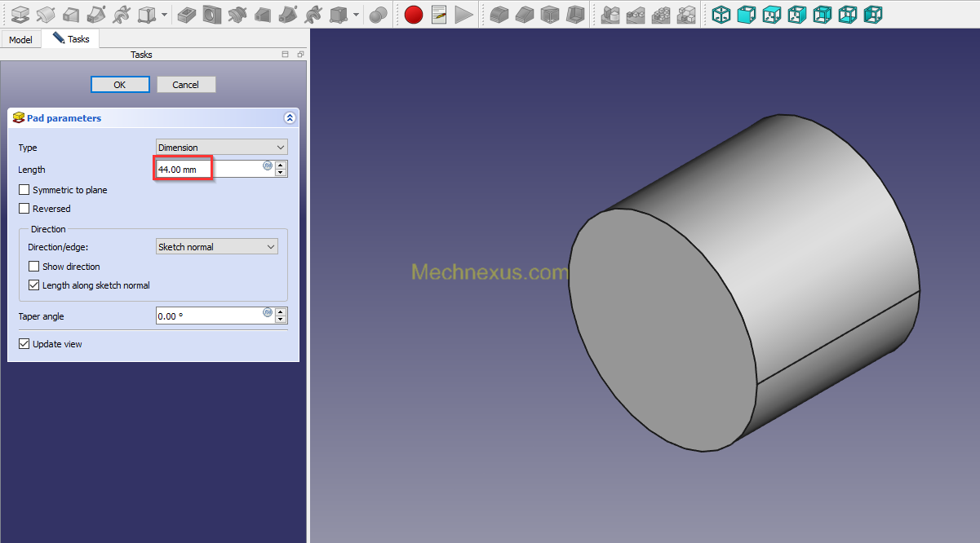Screen dimensions: 980x543
Task: Collapse the Pad parameters section
Action: point(290,118)
